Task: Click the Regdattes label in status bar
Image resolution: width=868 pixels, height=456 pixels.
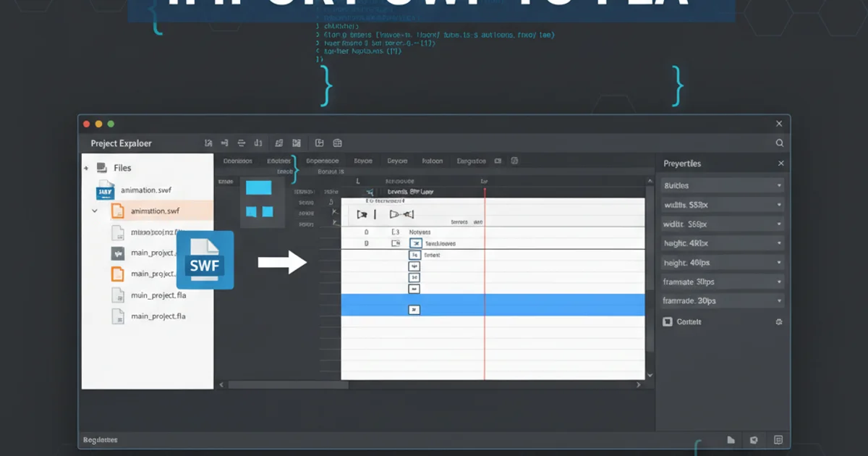Action: [100, 440]
